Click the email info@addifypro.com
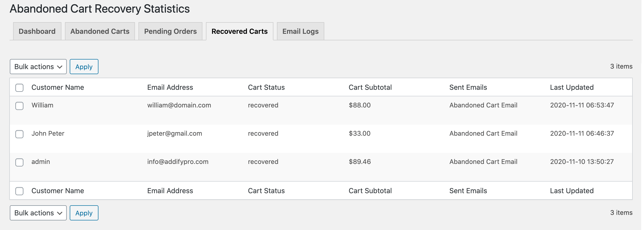The height and width of the screenshot is (230, 644). tap(178, 162)
